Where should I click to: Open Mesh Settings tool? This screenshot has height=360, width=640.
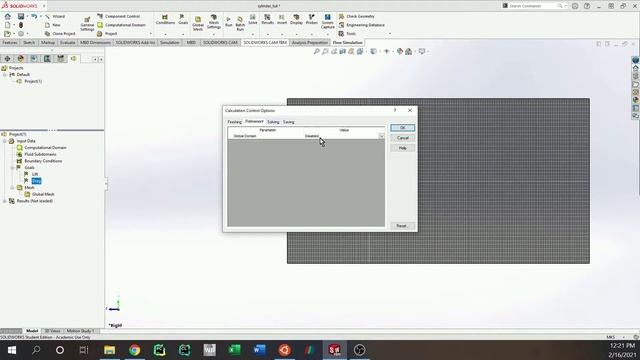point(213,22)
